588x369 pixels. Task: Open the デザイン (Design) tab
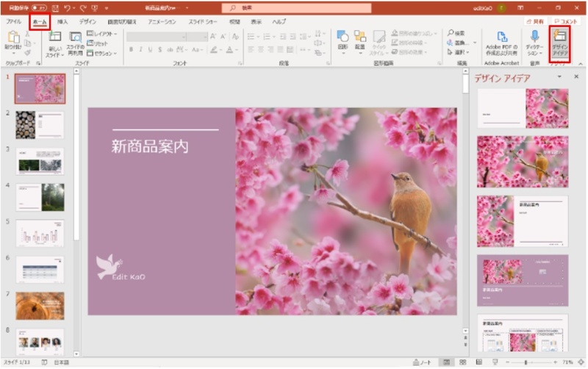coord(87,22)
